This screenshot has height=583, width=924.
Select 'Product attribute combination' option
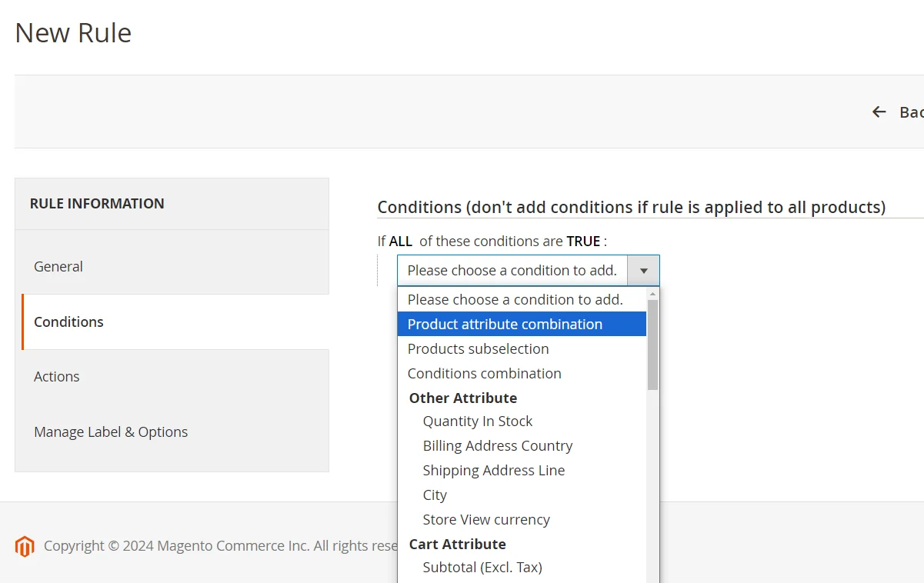[505, 325]
